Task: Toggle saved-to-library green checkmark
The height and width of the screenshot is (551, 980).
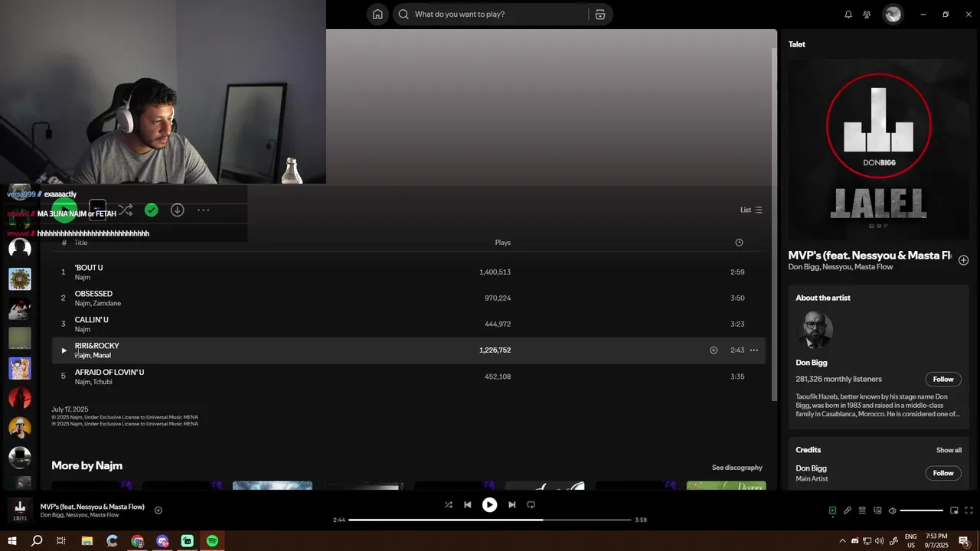Action: tap(152, 210)
